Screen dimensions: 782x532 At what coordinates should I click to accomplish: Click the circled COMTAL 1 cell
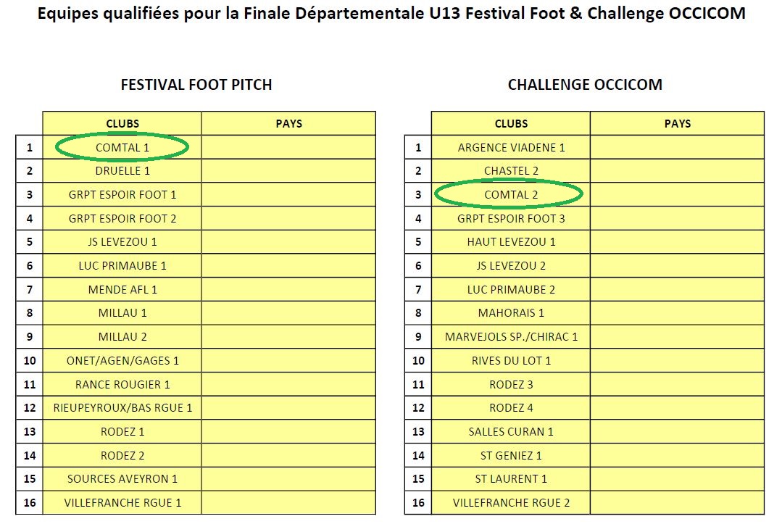click(x=122, y=147)
